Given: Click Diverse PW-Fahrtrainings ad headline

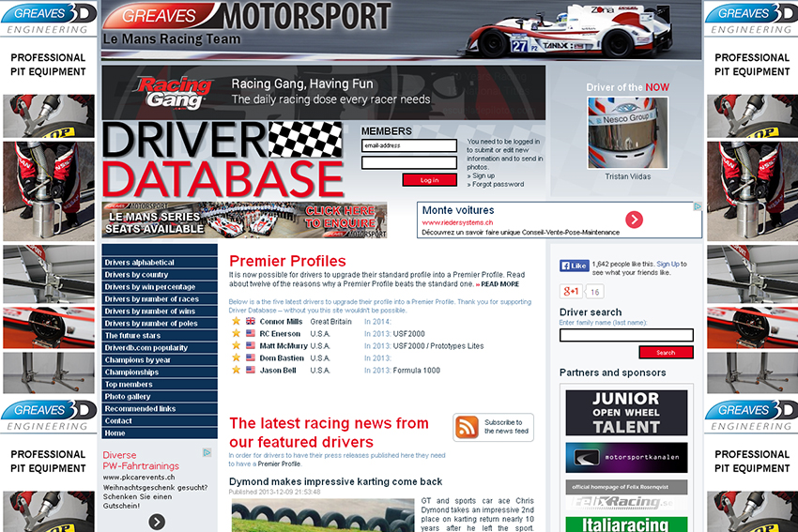Looking at the screenshot, I should pyautogui.click(x=141, y=461).
